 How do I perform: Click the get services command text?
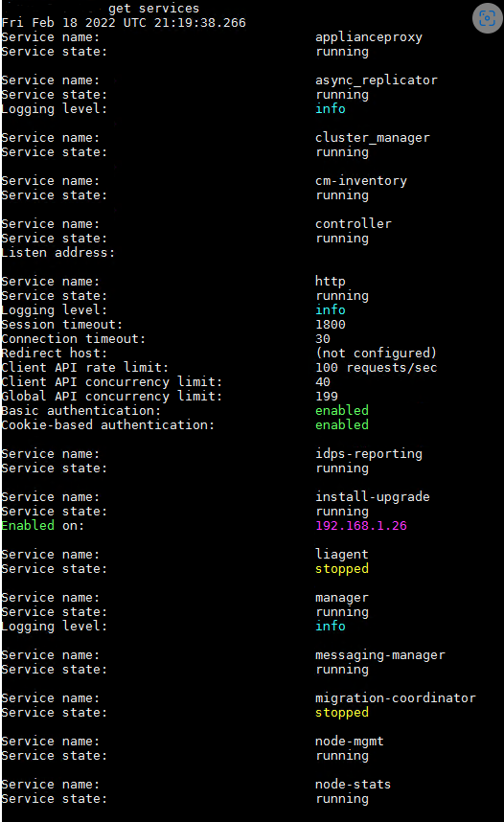(x=153, y=9)
